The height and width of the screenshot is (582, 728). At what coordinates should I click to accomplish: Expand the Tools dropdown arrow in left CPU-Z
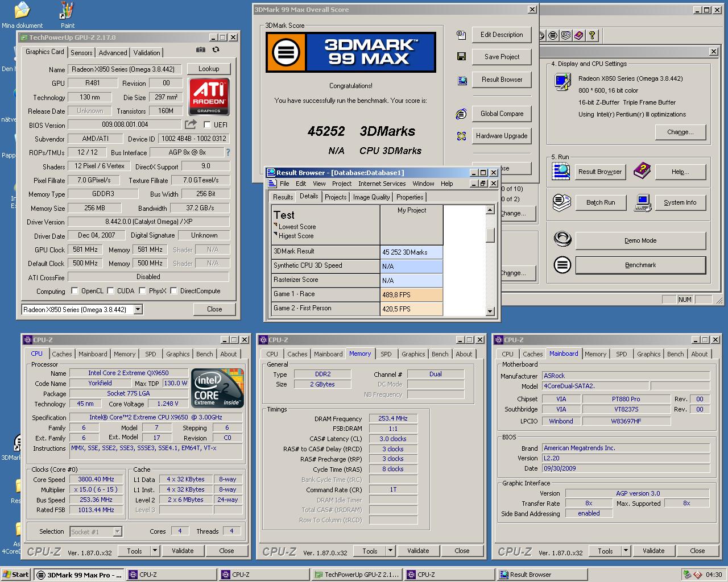pos(155,551)
